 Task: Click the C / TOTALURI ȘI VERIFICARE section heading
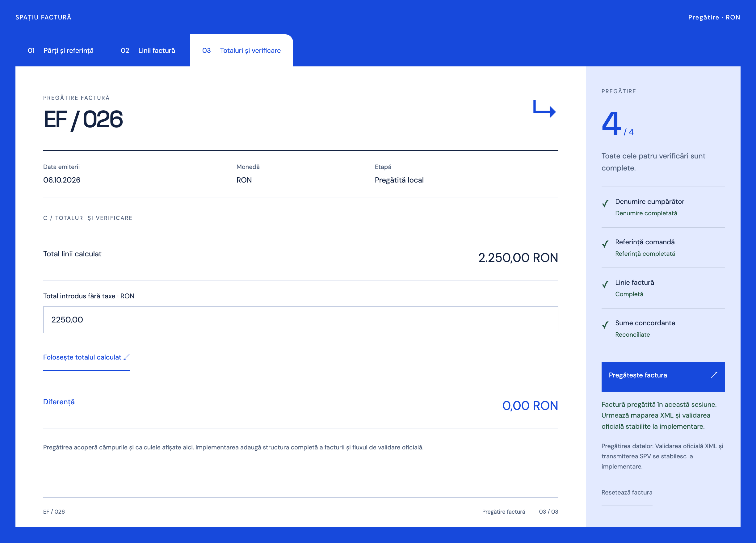pyautogui.click(x=88, y=218)
